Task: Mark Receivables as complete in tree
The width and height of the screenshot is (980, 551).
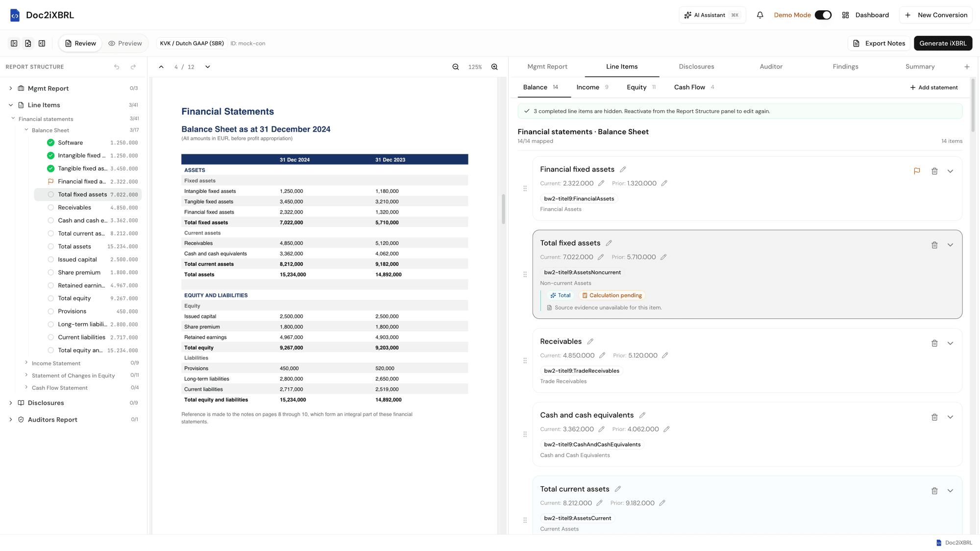Action: click(50, 208)
